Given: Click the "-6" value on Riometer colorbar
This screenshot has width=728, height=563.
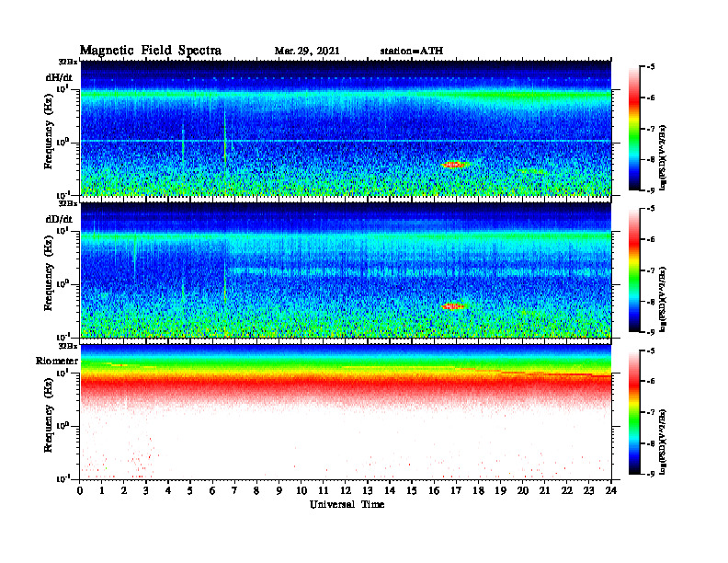Looking at the screenshot, I should (x=651, y=382).
